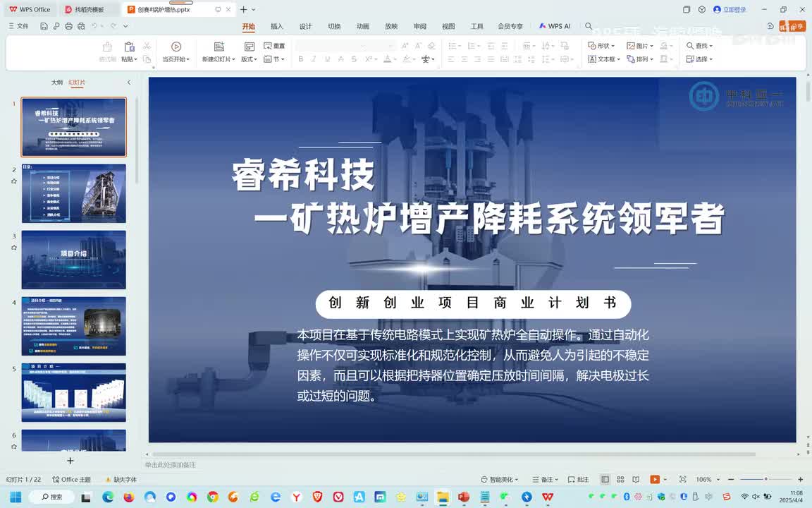Click the zoom out minus button
Image resolution: width=812 pixels, height=508 pixels.
[731, 480]
